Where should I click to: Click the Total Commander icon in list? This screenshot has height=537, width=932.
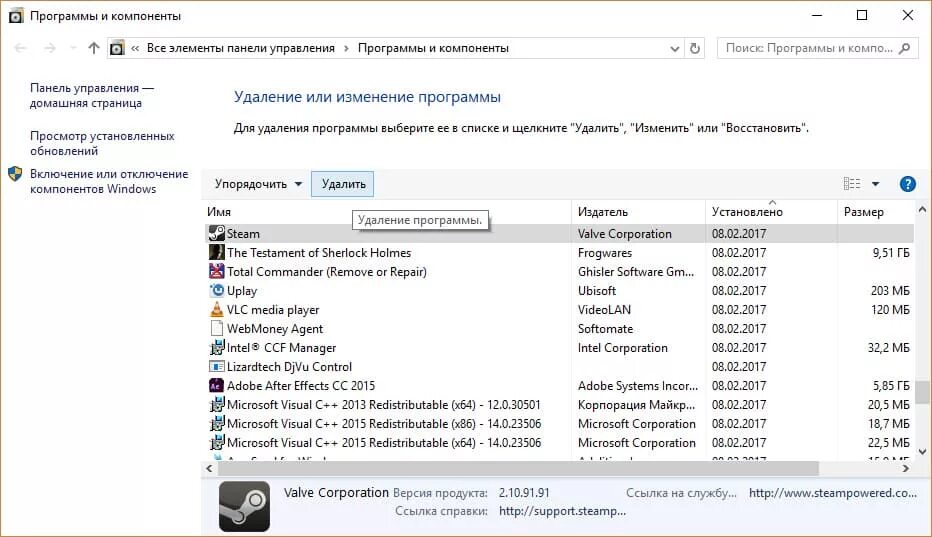pyautogui.click(x=216, y=271)
